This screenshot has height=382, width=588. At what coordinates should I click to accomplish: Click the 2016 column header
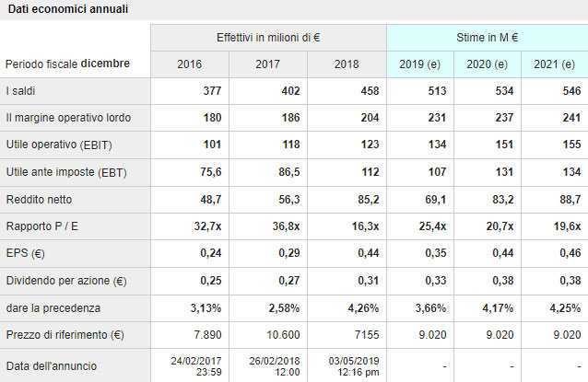click(x=190, y=64)
